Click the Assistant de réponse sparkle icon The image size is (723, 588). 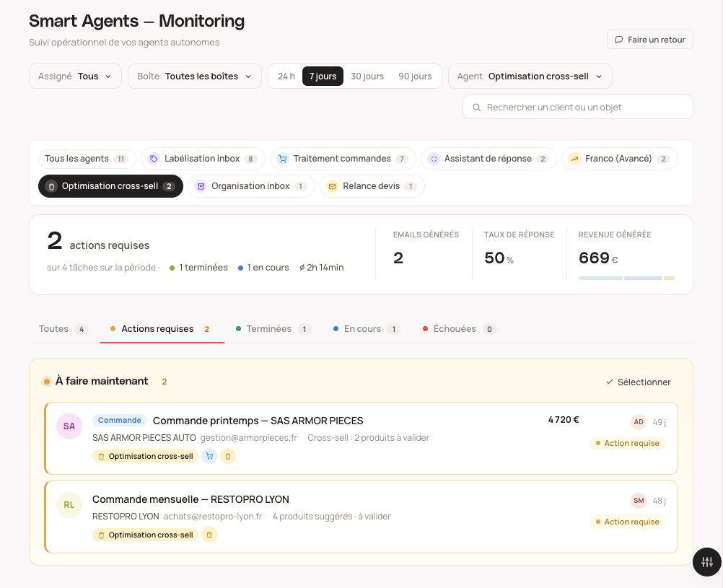tap(434, 159)
